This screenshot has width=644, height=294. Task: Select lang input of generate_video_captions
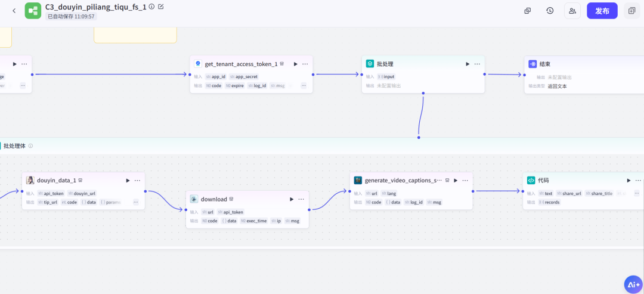tap(389, 193)
